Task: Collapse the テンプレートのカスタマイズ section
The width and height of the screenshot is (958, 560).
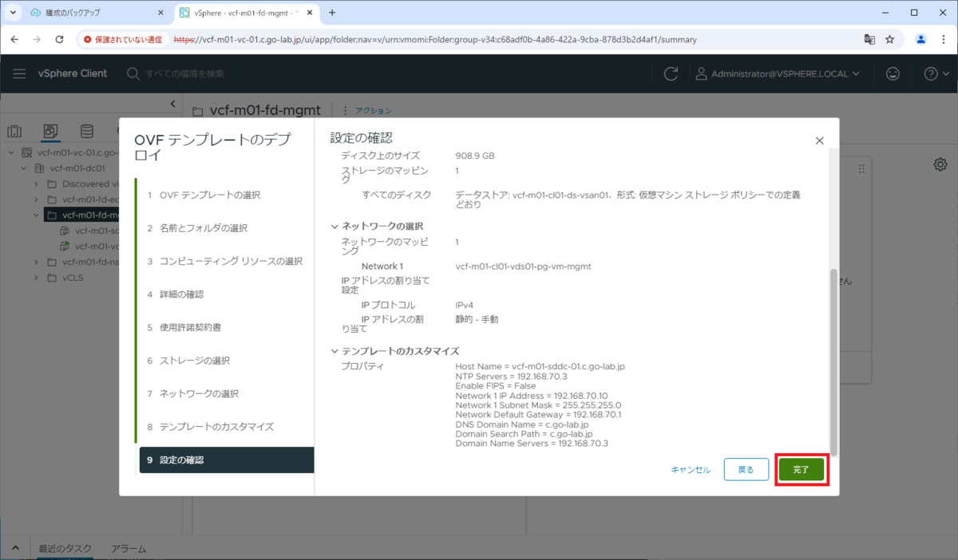Action: click(335, 351)
